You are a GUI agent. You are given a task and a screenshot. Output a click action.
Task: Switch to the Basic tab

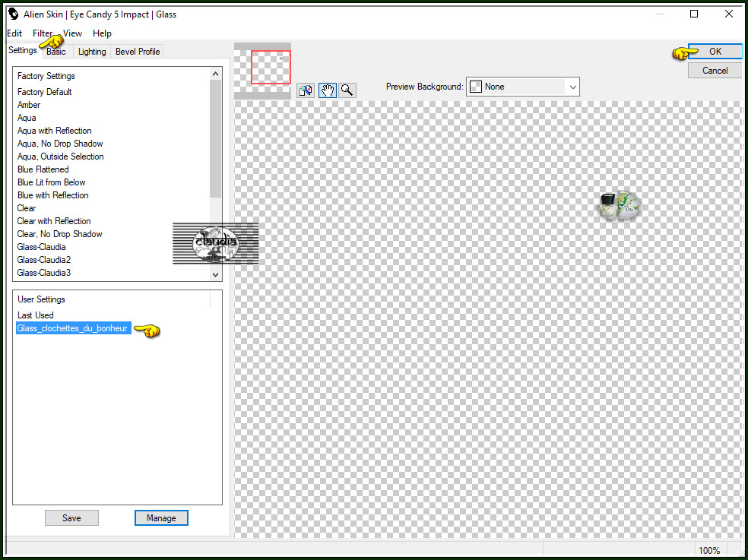click(56, 52)
